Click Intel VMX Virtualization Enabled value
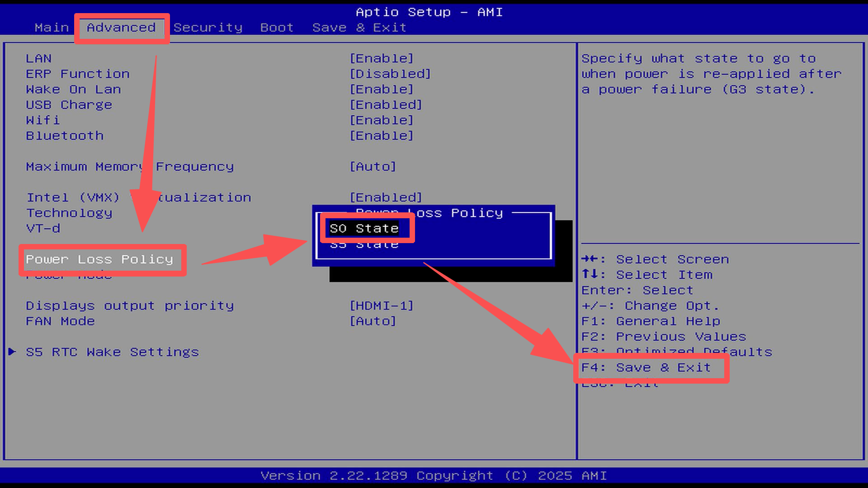The image size is (868, 488). pos(386,197)
